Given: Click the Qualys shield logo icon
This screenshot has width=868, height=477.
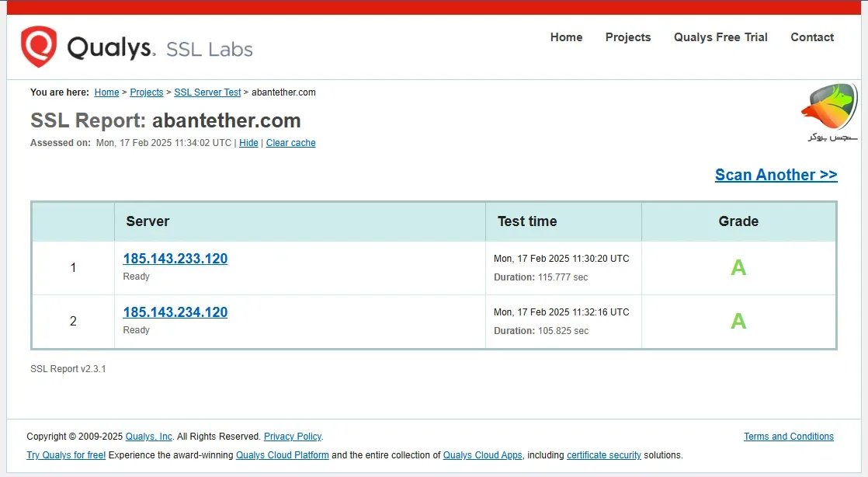Looking at the screenshot, I should pos(39,47).
